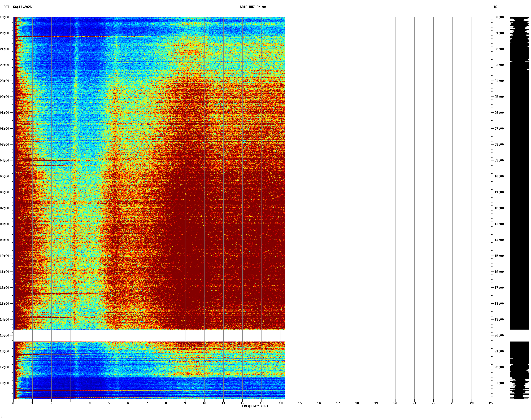Viewport: 531px width, 420px height.
Task: Click the 15:00 CST time marker
Action: pos(5,335)
